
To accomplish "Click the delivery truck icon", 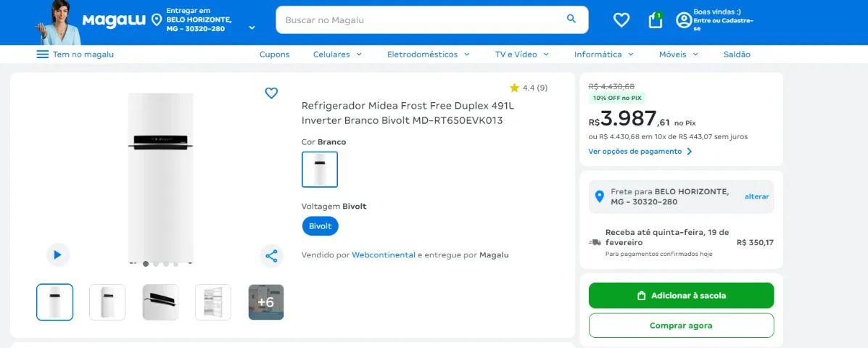I will pos(595,242).
